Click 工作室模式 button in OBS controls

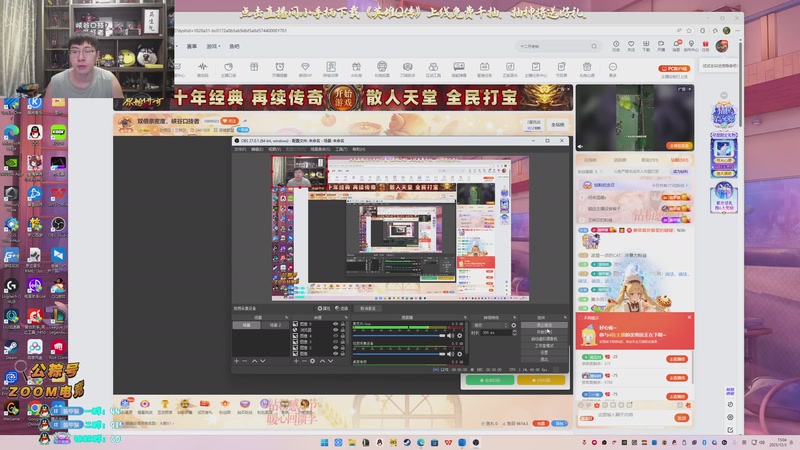(x=544, y=345)
